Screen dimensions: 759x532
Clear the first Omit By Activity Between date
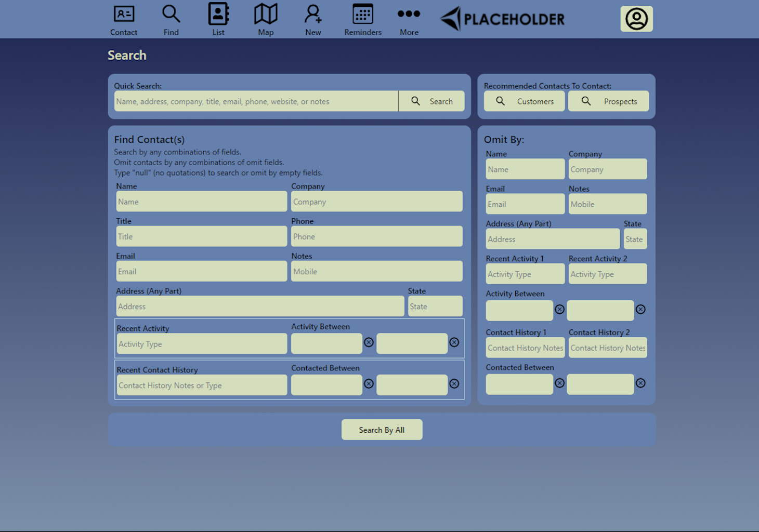pos(559,309)
